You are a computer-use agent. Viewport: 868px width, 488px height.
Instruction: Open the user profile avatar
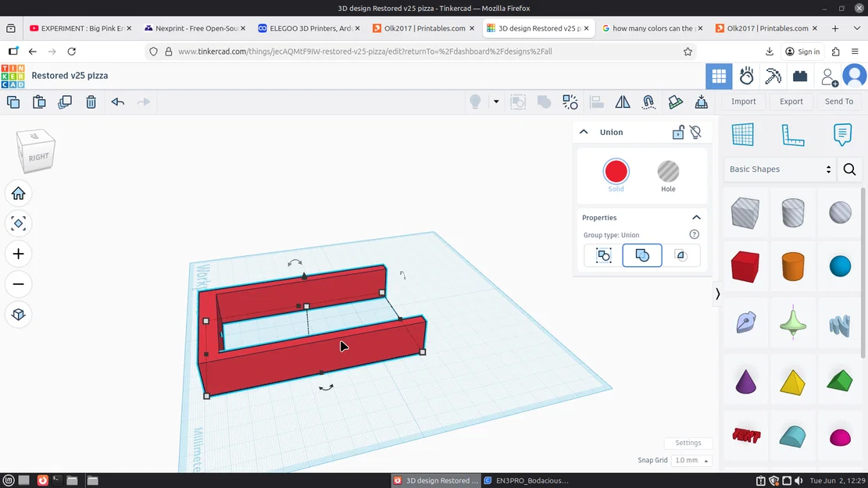pos(855,77)
